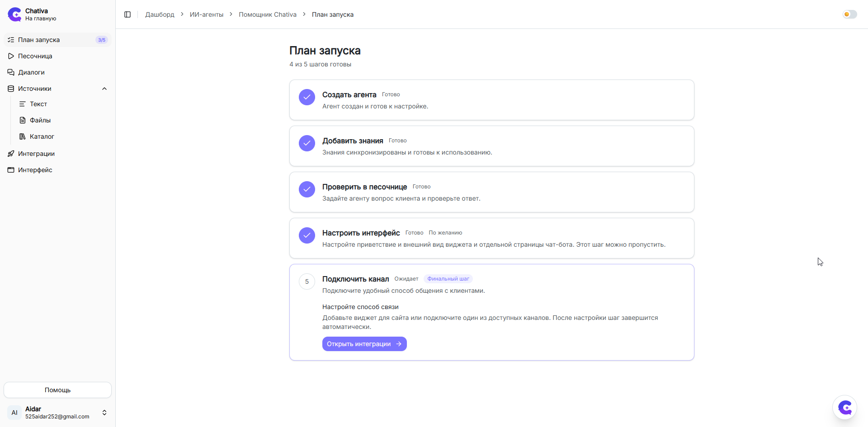Open Интерфейс in the sidebar
868x427 pixels.
point(57,170)
